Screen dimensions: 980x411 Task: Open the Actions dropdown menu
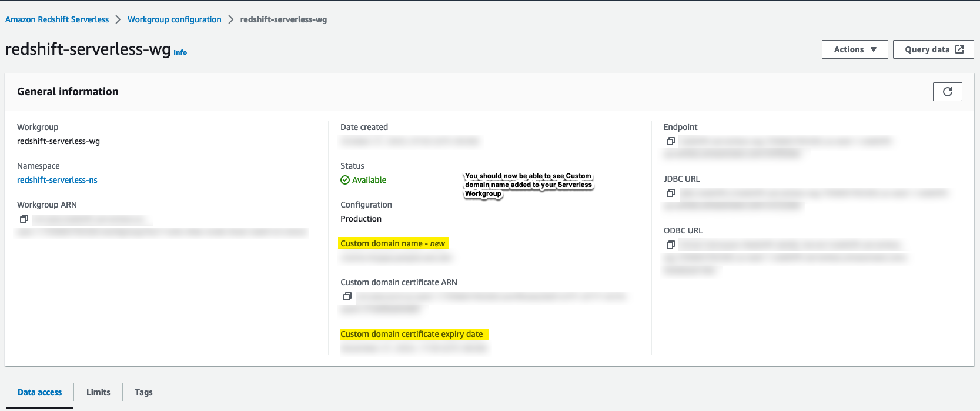pos(855,49)
